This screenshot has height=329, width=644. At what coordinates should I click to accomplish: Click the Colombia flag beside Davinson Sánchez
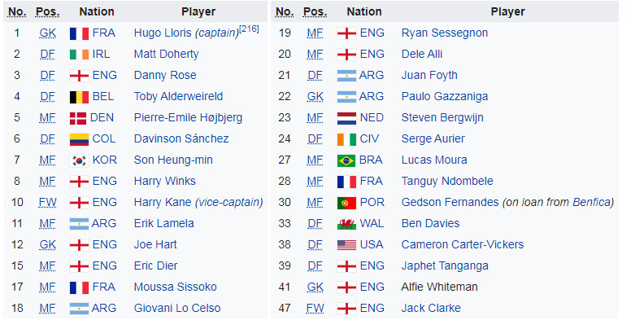(x=79, y=139)
